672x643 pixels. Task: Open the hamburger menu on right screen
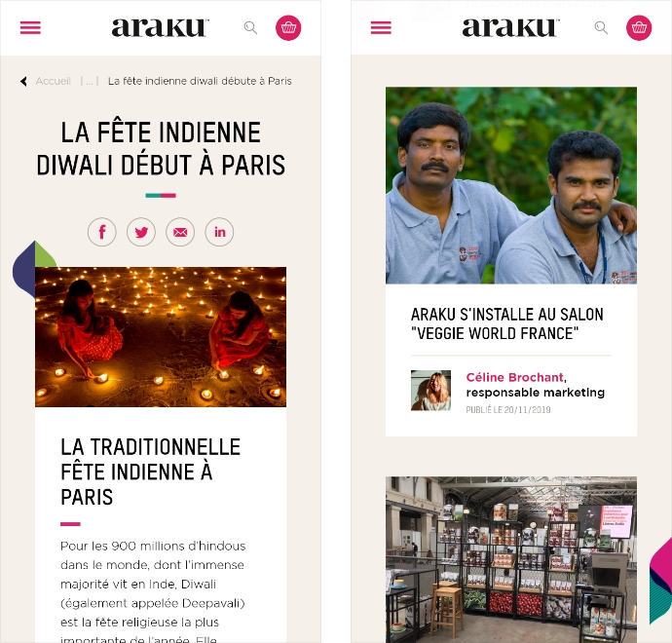point(381,28)
